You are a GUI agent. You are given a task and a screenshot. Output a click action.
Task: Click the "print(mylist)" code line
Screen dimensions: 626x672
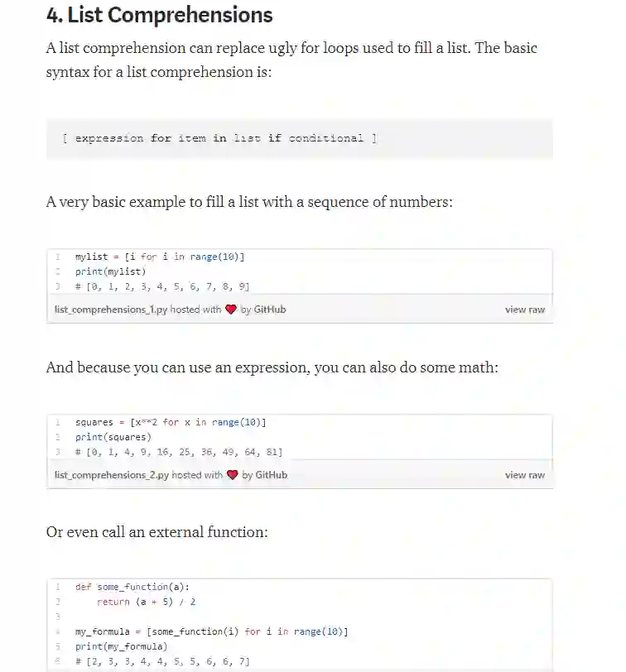[x=110, y=271]
